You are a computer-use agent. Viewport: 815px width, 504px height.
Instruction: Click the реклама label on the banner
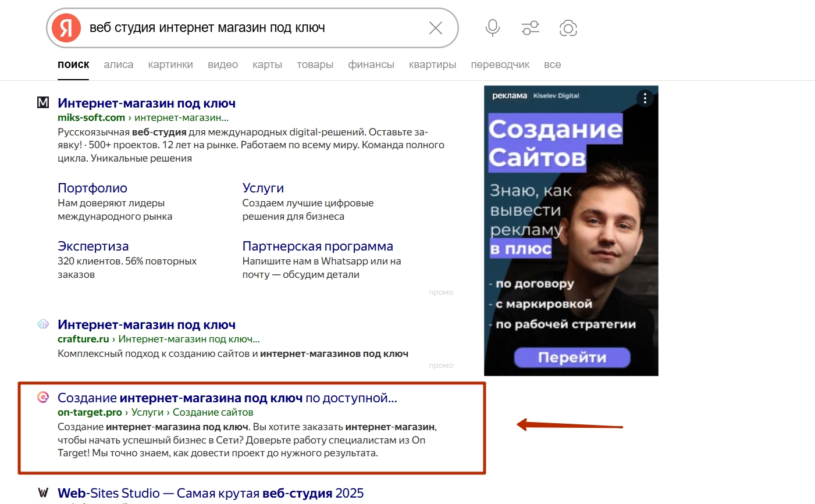[x=510, y=95]
